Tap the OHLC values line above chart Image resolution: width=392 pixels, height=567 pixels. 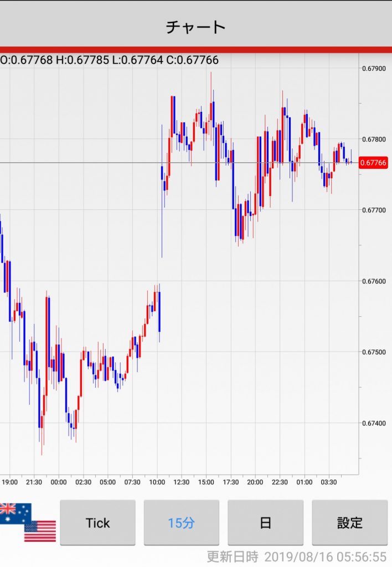point(110,60)
